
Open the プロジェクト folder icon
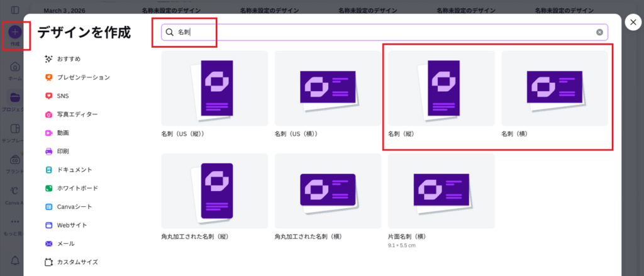(15, 97)
